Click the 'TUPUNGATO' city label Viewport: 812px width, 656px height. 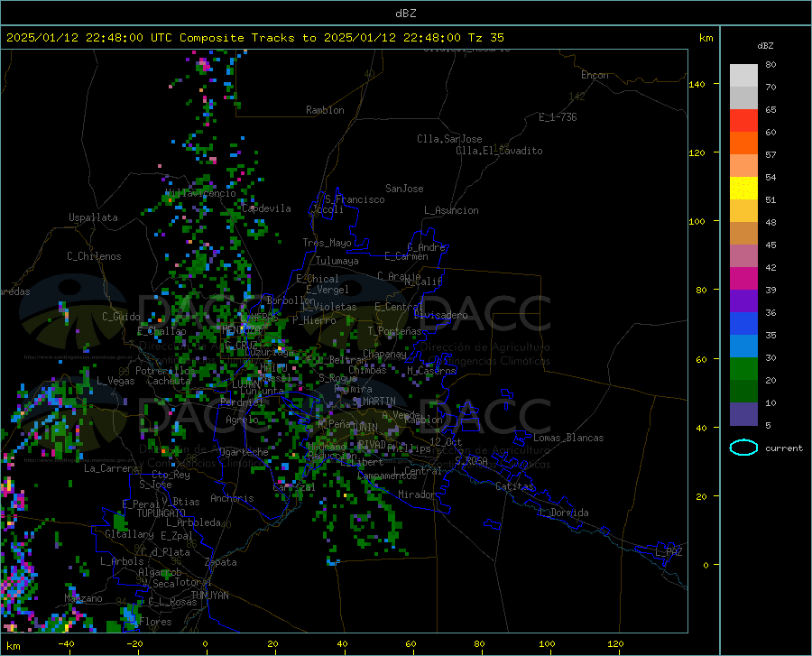[161, 513]
